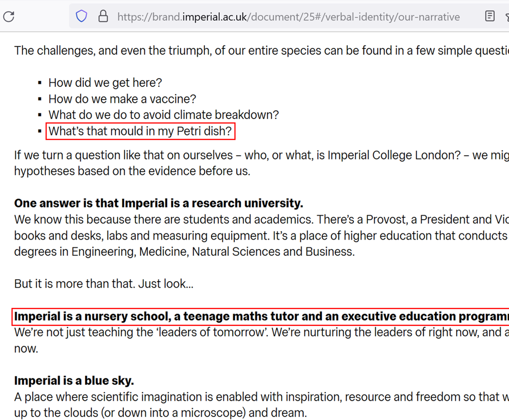Click the padlock site security icon

[103, 16]
